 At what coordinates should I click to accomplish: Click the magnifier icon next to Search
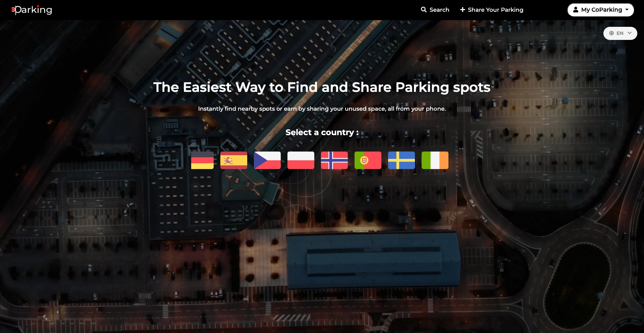[423, 10]
